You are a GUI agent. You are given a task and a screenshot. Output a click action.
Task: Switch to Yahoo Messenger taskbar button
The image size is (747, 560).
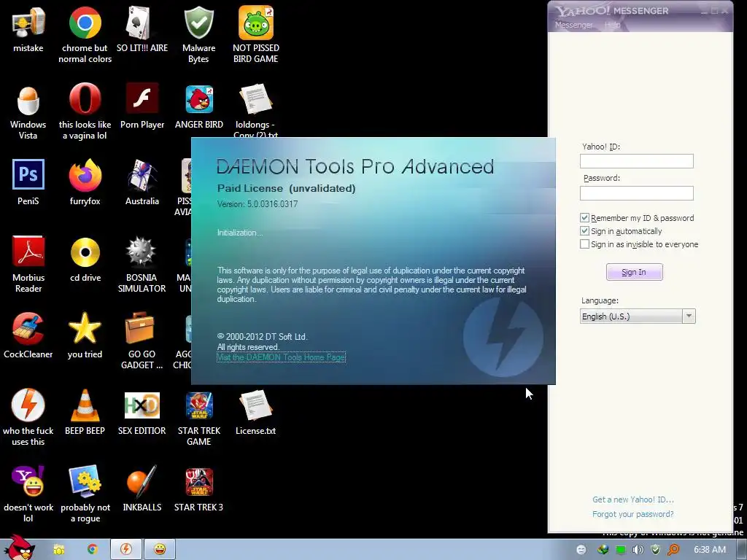click(160, 549)
